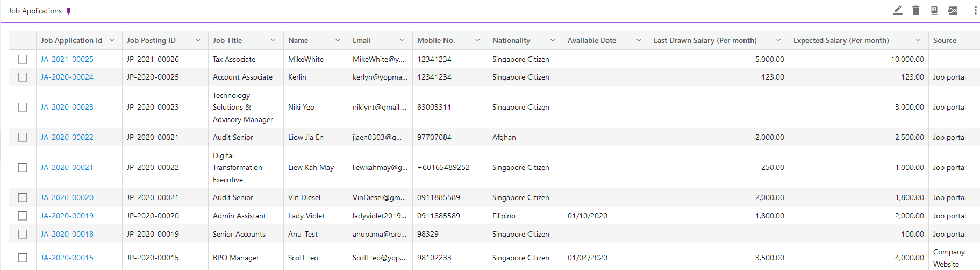Click the purple pin icon beside Job Applications
Image resolution: width=980 pixels, height=270 pixels.
pos(68,11)
